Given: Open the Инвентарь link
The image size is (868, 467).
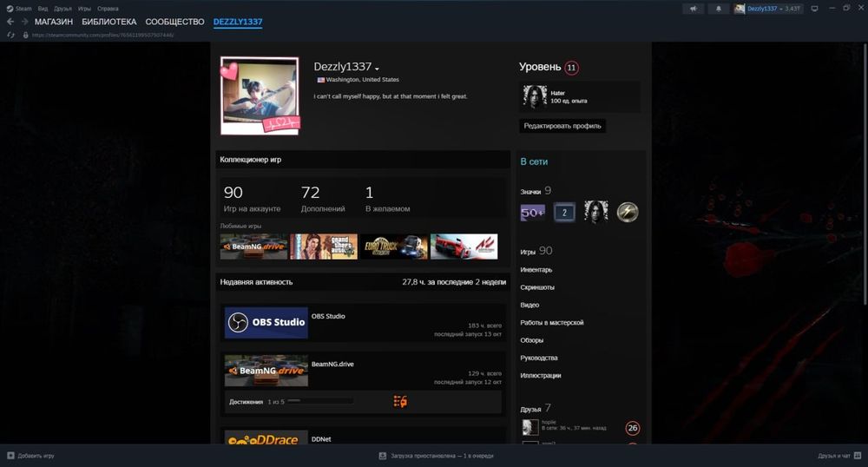Looking at the screenshot, I should (536, 269).
